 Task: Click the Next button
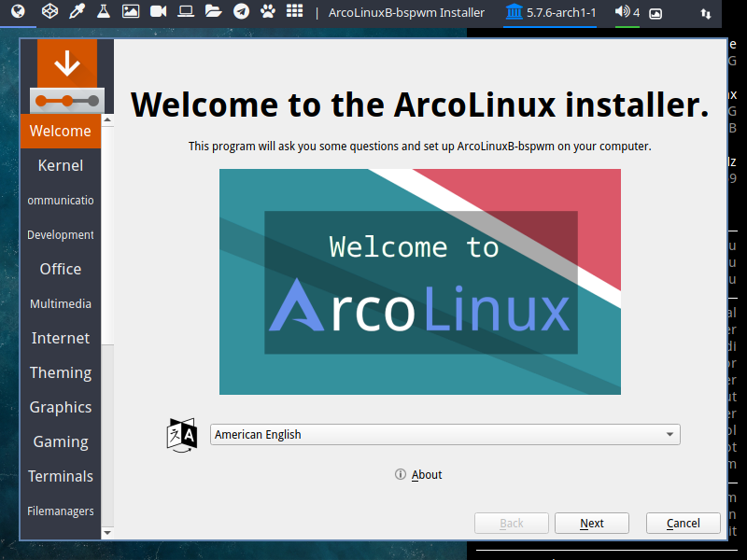[592, 524]
